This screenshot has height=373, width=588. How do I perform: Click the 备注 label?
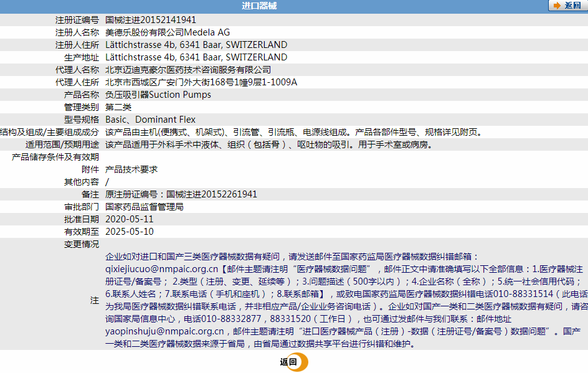[90, 194]
